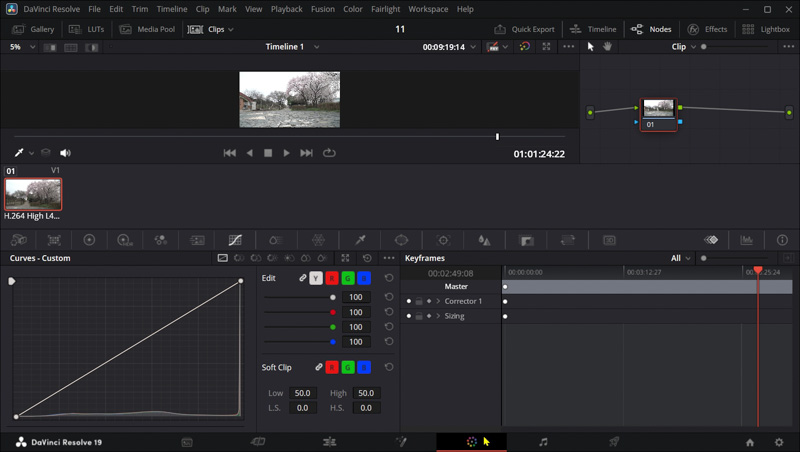Reset all curves with the circular arrow
This screenshot has width=800, height=452.
(x=367, y=258)
